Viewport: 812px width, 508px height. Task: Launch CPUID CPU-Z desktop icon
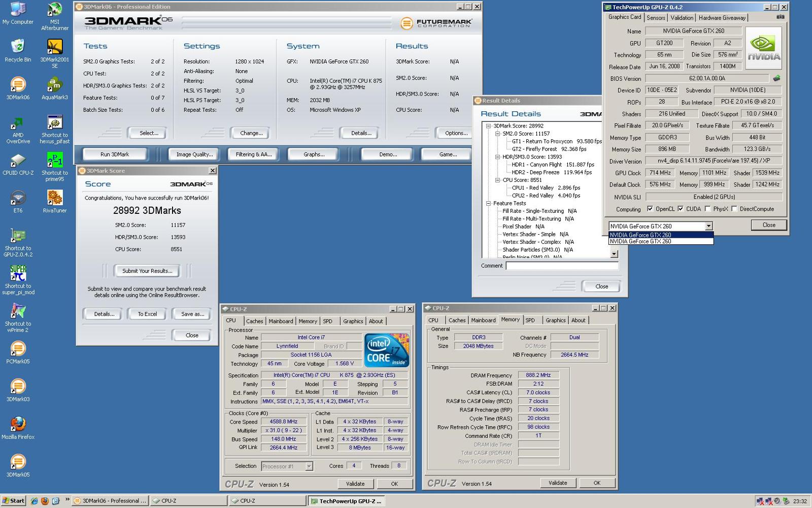(x=18, y=164)
